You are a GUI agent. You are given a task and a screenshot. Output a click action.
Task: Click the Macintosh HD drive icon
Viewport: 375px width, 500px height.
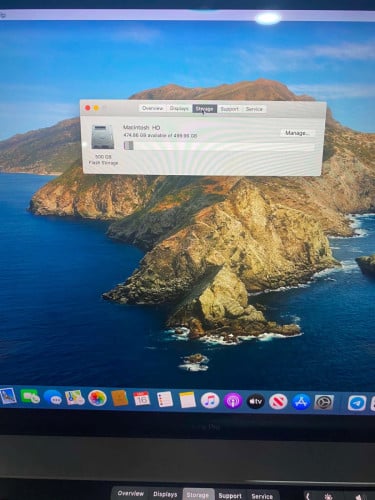pos(103,137)
